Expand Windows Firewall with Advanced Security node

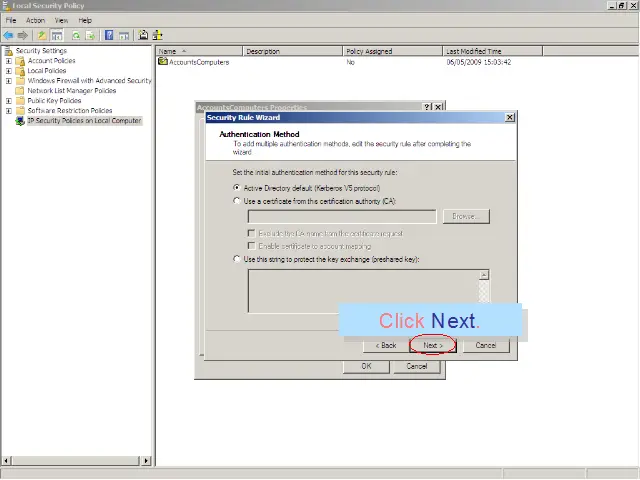click(9, 81)
